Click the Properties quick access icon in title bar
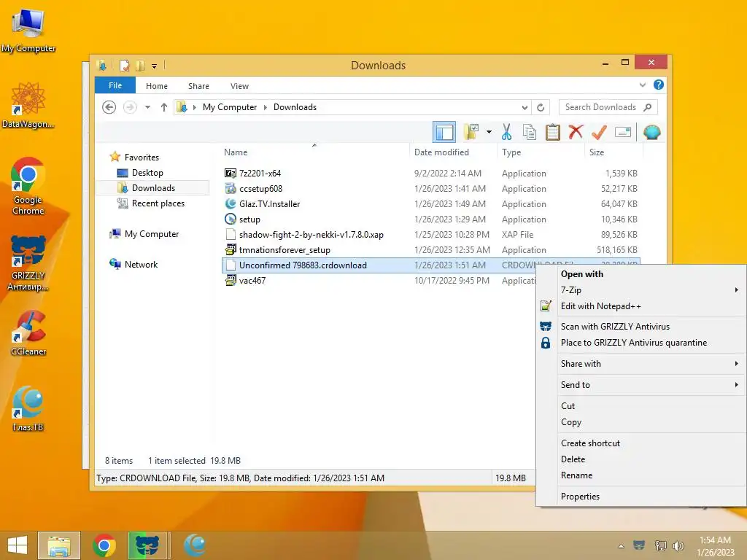Image resolution: width=747 pixels, height=560 pixels. (x=124, y=65)
